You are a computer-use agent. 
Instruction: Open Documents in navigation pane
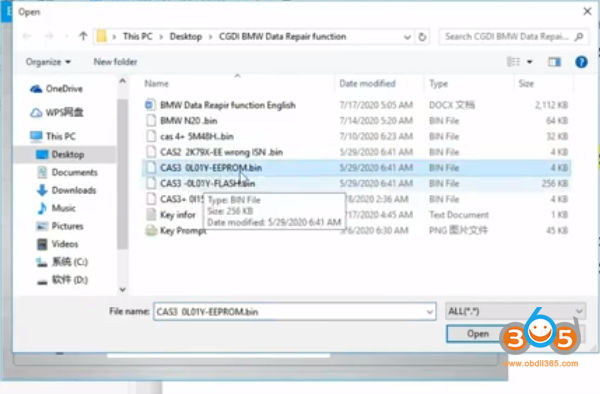67,173
